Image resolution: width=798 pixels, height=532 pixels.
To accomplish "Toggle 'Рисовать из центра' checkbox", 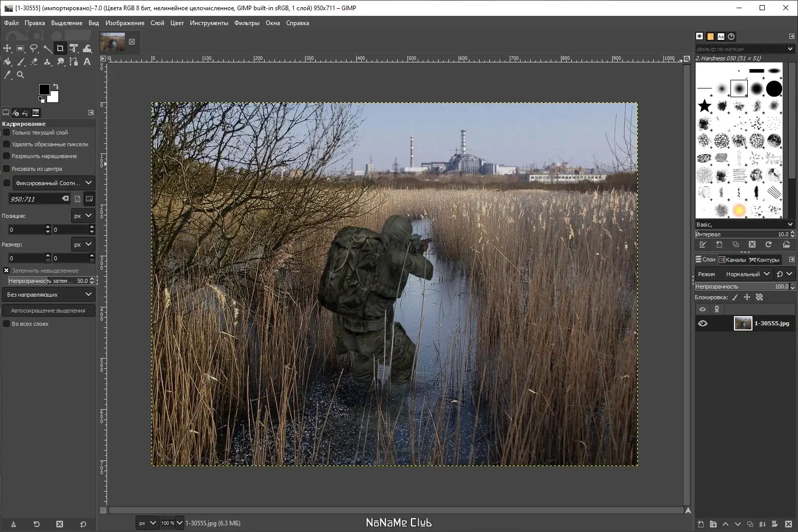I will point(7,169).
